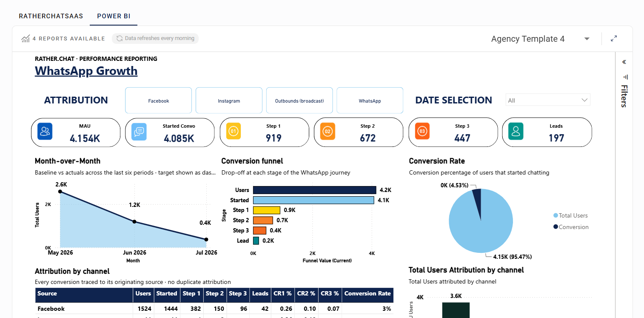Select the May 2026 data point
This screenshot has height=318, width=644.
(60, 192)
